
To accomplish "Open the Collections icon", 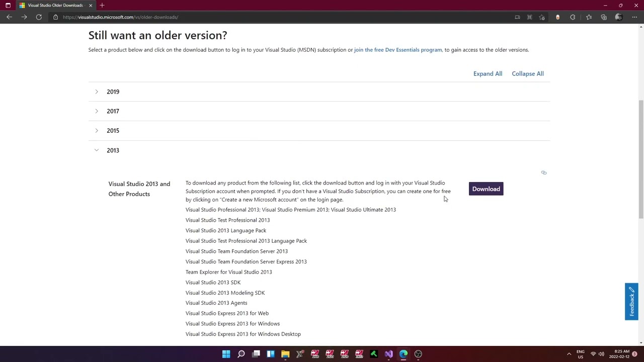I will pos(604,17).
